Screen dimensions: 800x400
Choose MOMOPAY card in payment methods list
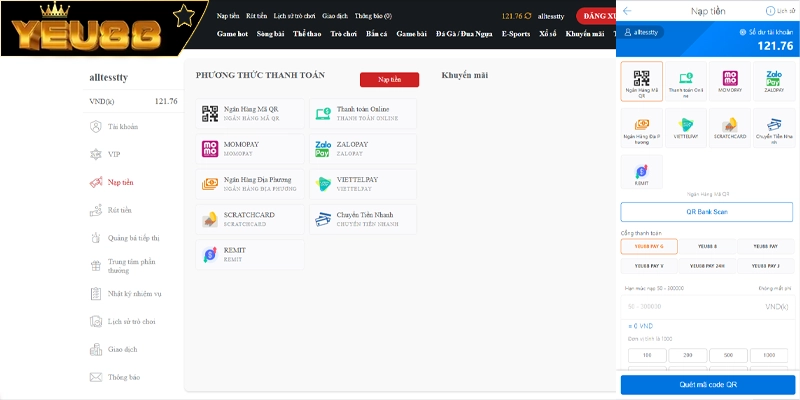tap(250, 149)
